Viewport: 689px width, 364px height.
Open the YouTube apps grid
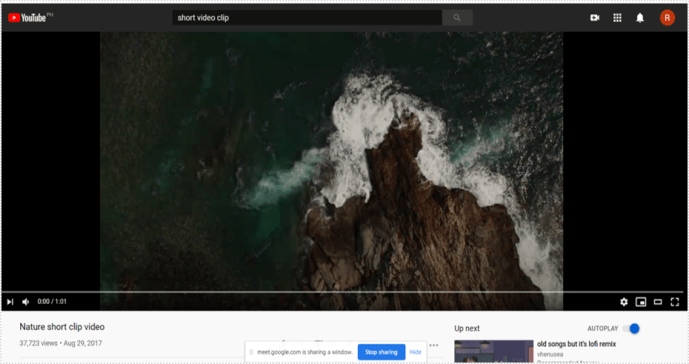(617, 18)
